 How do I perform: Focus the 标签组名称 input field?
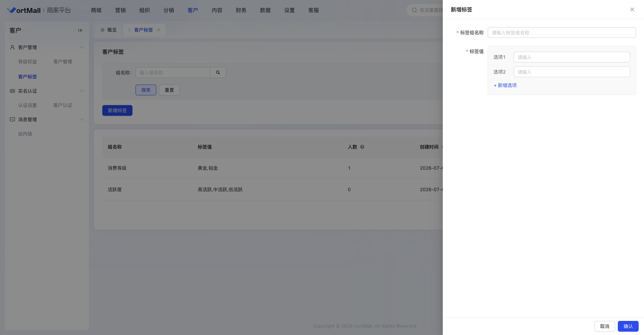click(561, 33)
